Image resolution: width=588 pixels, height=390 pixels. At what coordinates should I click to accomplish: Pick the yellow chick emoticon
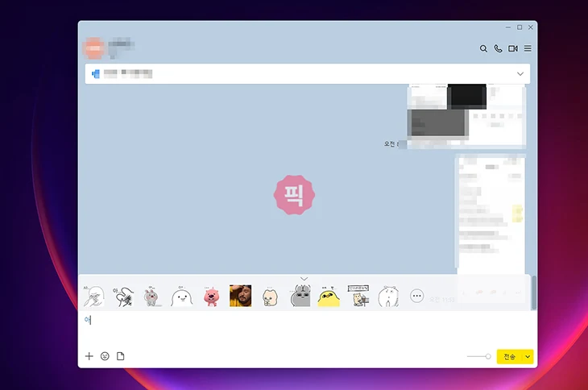[x=329, y=297]
